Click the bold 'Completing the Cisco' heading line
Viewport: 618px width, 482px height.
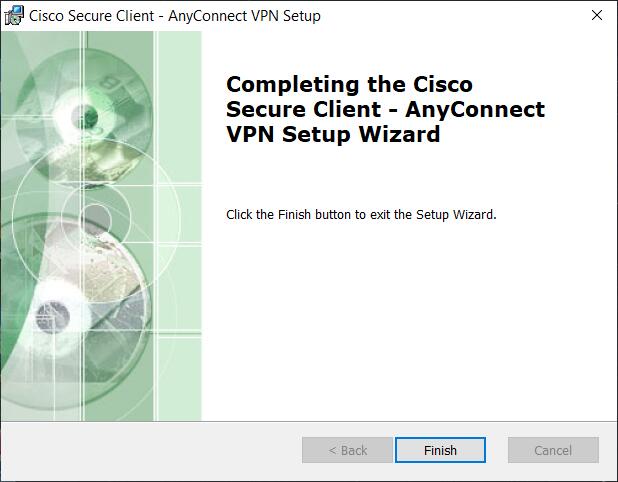tap(349, 84)
